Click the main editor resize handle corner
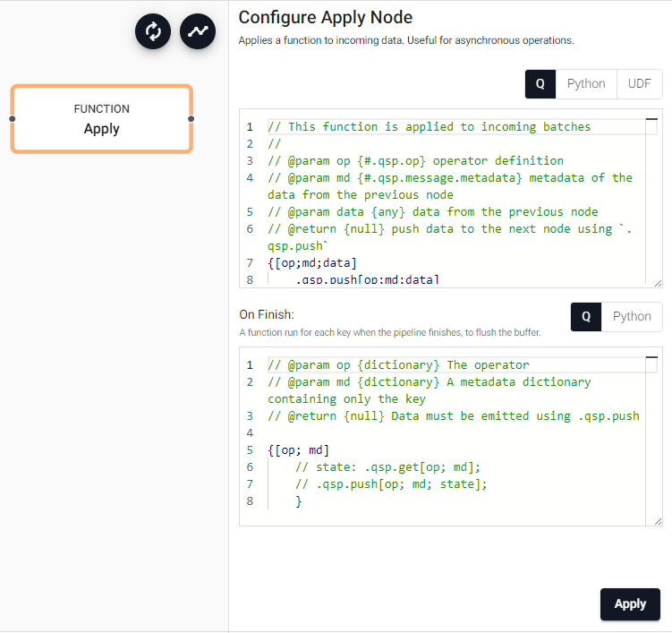This screenshot has height=633, width=672. [659, 283]
